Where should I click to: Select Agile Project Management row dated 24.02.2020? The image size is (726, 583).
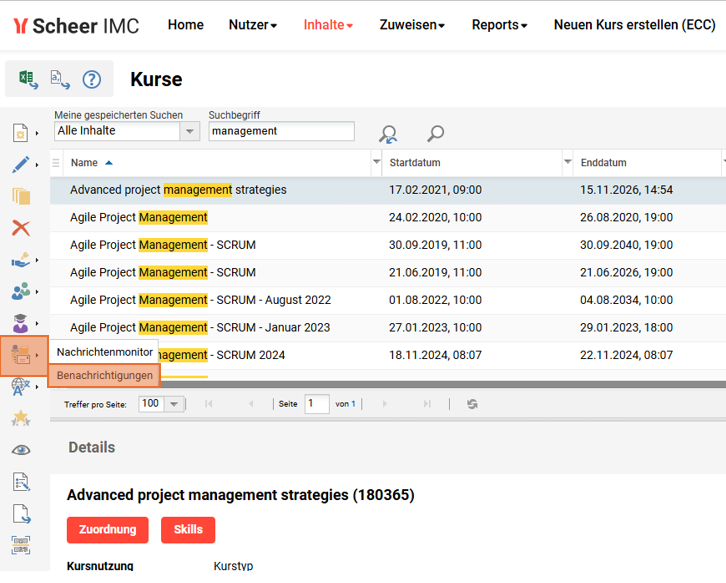pyautogui.click(x=388, y=218)
